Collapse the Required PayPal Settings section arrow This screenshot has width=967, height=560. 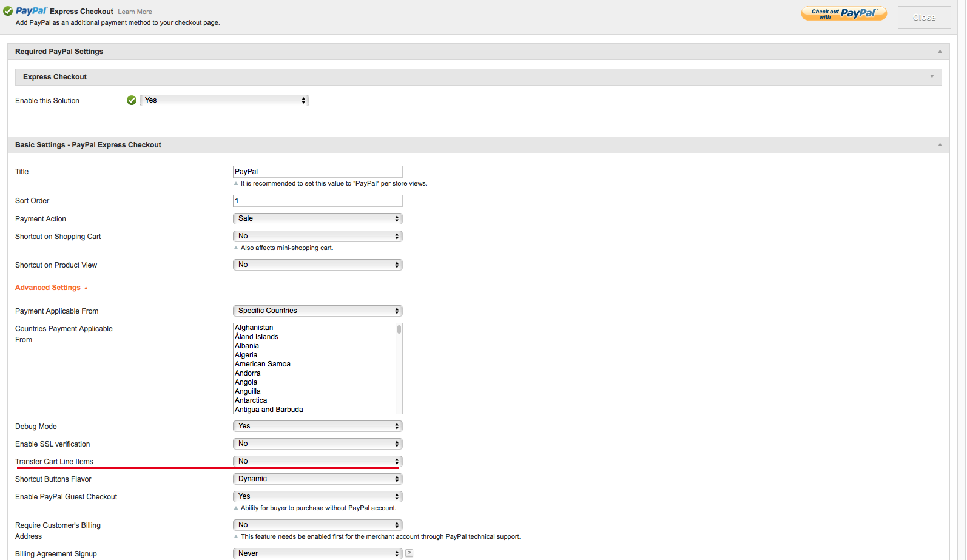pos(940,52)
